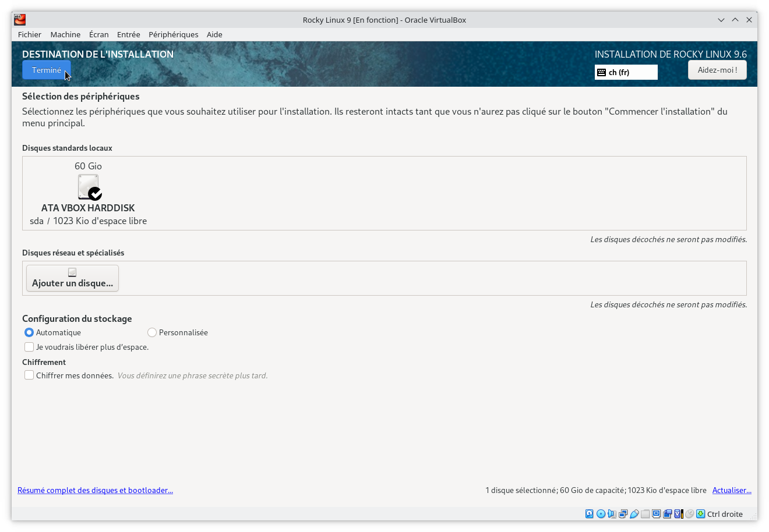
Task: Click the mouse integration icon in status bar
Action: 689,513
